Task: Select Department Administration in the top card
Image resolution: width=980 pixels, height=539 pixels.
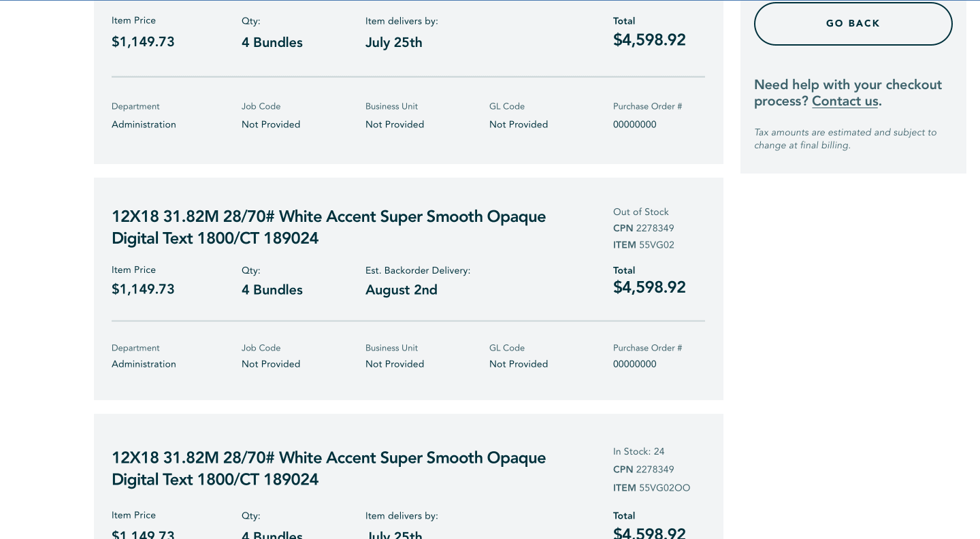Action: (144, 125)
